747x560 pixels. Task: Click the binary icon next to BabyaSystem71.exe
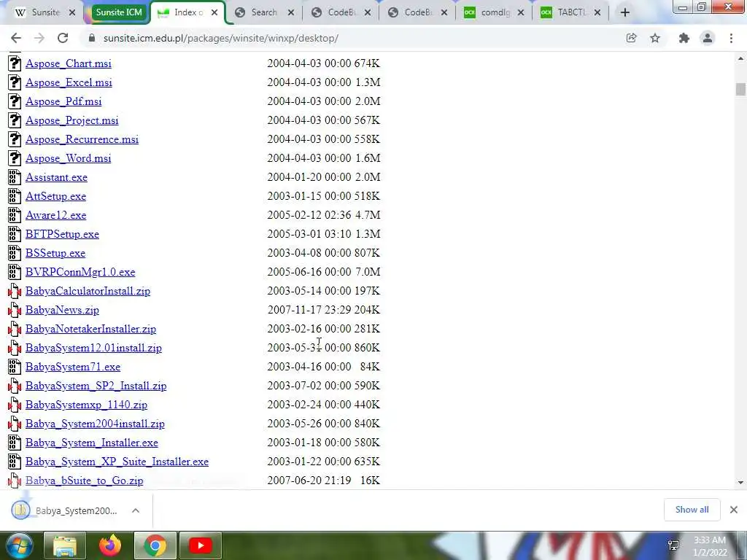pyautogui.click(x=15, y=367)
